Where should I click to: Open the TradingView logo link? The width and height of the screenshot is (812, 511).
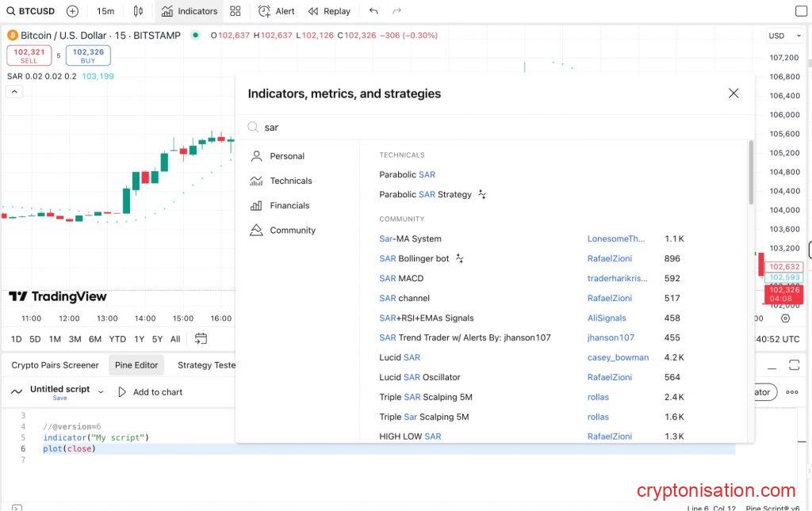(x=57, y=296)
